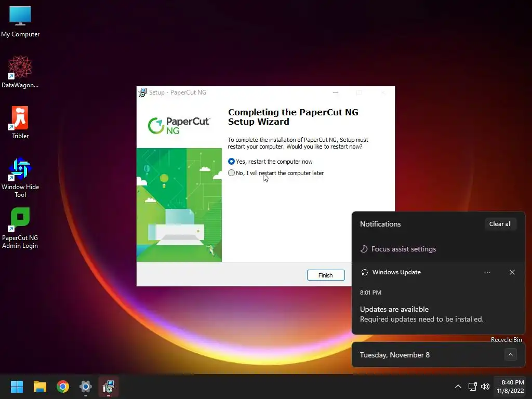532x399 pixels.
Task: Click the focus assist moon icon
Action: [x=364, y=249]
